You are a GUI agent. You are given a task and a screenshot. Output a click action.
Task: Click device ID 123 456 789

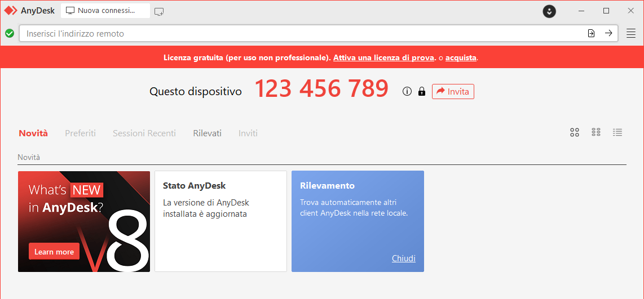click(321, 88)
